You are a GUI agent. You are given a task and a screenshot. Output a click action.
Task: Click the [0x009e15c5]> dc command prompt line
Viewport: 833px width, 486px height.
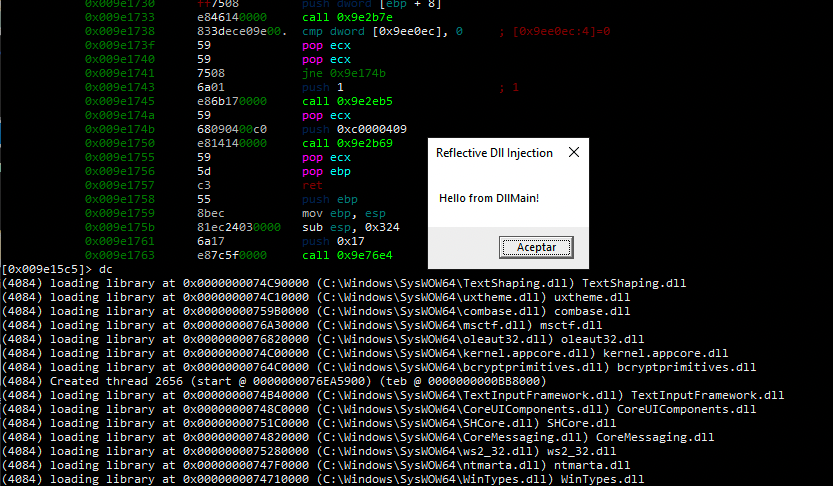tap(57, 269)
